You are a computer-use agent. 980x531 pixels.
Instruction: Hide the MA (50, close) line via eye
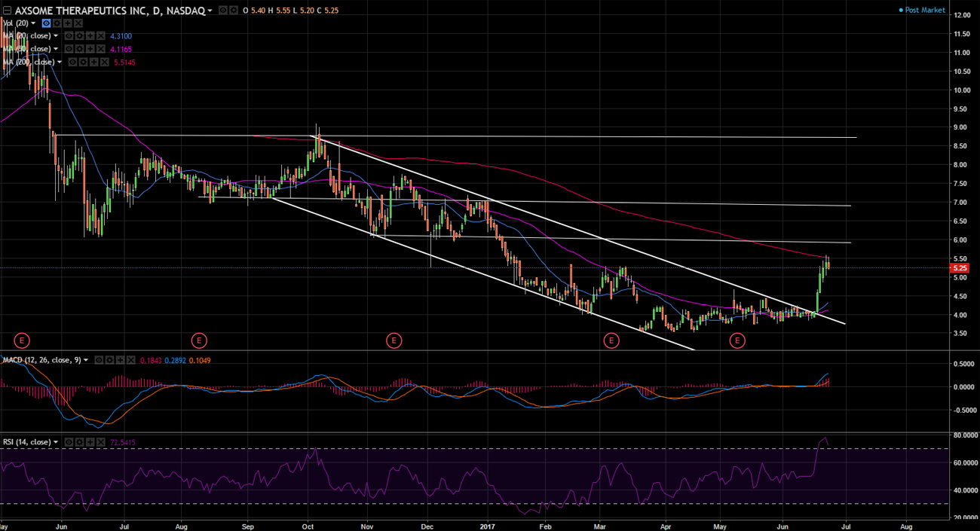[x=69, y=49]
